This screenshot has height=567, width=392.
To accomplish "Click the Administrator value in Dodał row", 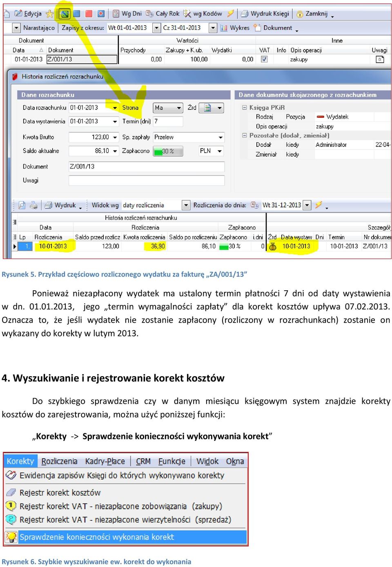I will (331, 145).
